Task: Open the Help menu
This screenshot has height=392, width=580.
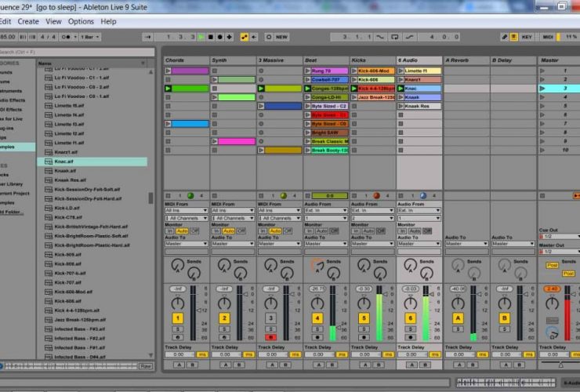Action: pyautogui.click(x=108, y=21)
